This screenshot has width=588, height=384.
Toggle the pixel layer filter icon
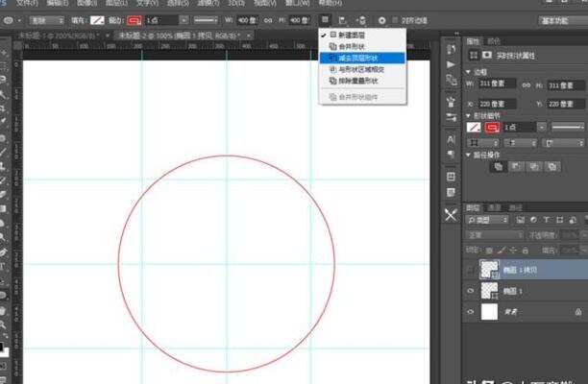tap(520, 220)
